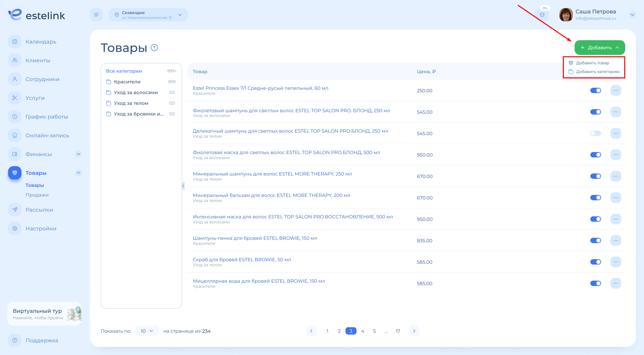Screen dimensions: 644x355
Task: Toggle off Фиолетовый шампунь product
Action: point(596,112)
